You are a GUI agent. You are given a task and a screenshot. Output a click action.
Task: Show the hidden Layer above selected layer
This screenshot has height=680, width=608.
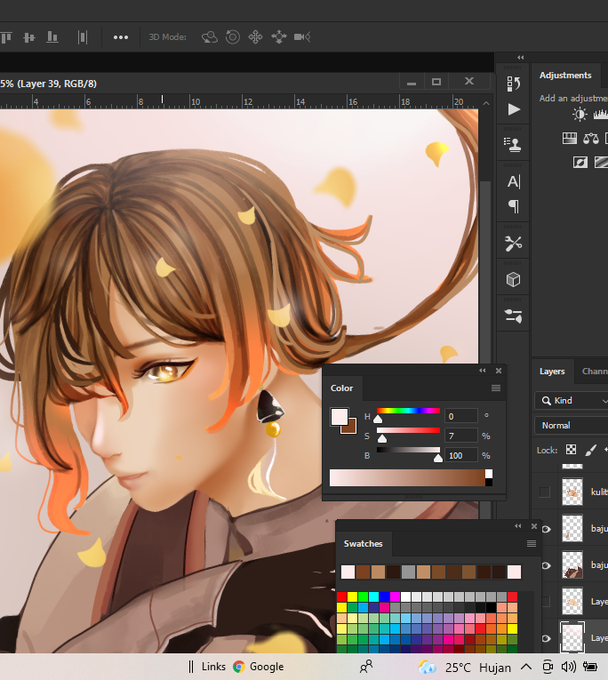pos(546,601)
